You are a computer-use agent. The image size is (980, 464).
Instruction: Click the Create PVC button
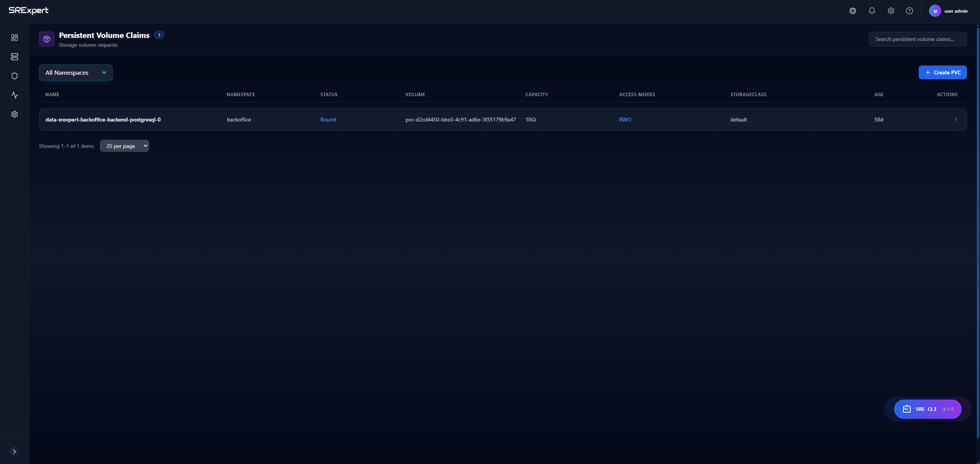pyautogui.click(x=942, y=72)
